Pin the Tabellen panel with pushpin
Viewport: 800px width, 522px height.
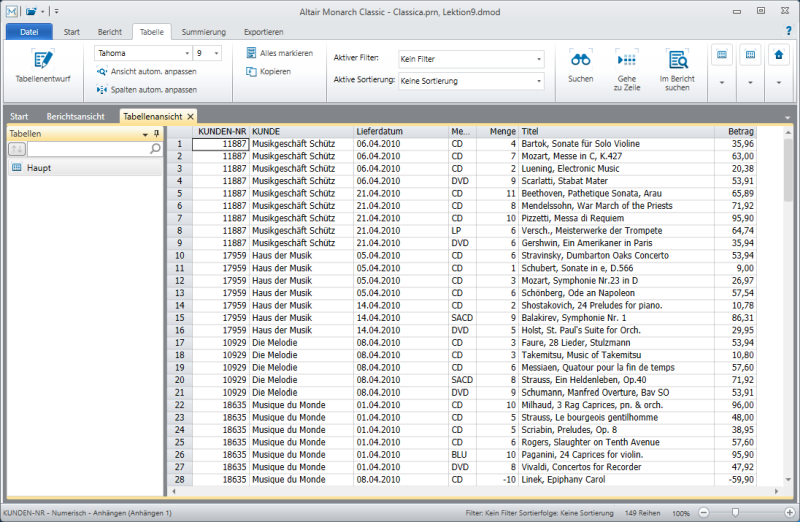pos(157,133)
